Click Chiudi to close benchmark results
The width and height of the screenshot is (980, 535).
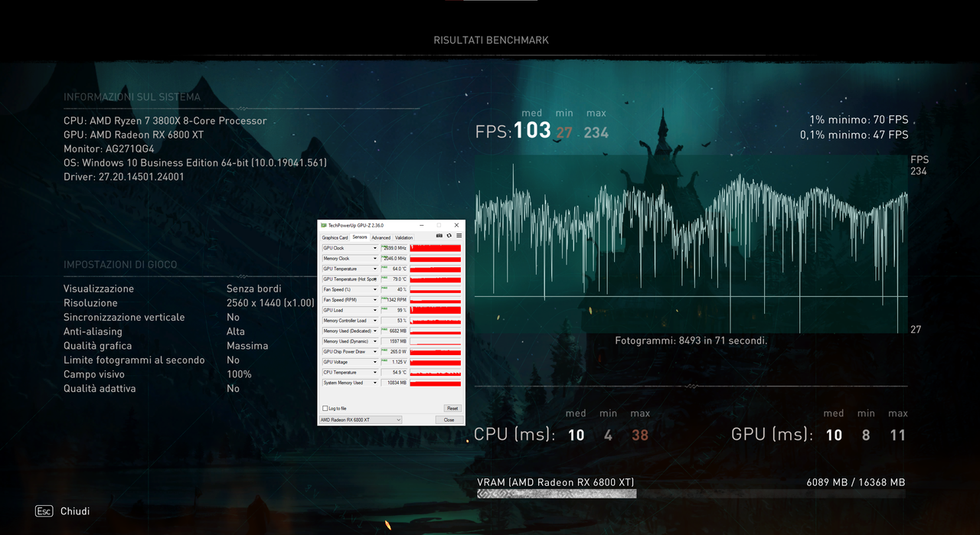75,511
